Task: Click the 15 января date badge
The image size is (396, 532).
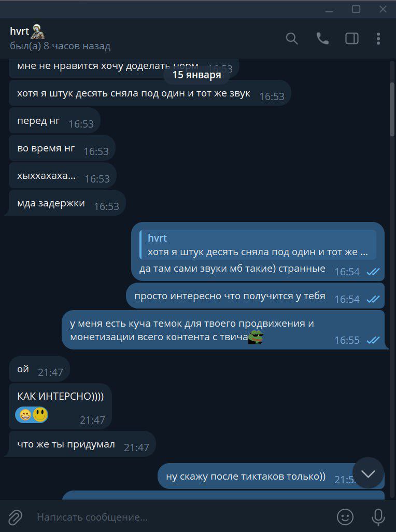Action: [196, 75]
